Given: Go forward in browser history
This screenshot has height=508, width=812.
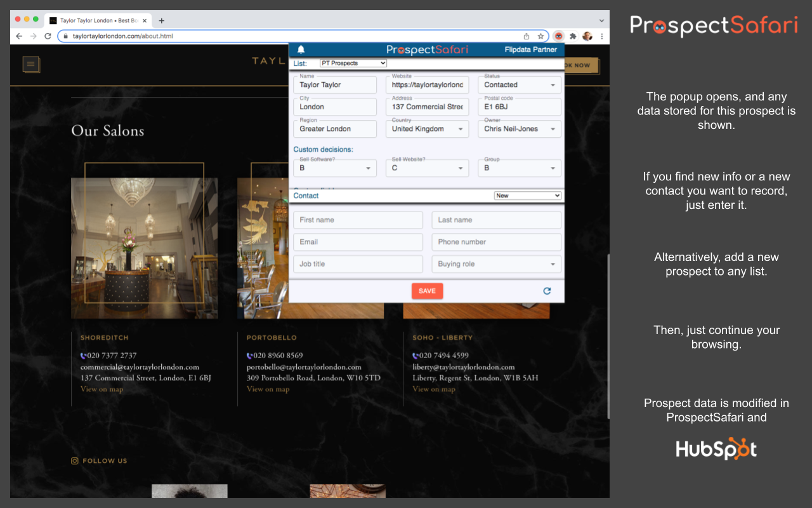Looking at the screenshot, I should (33, 36).
